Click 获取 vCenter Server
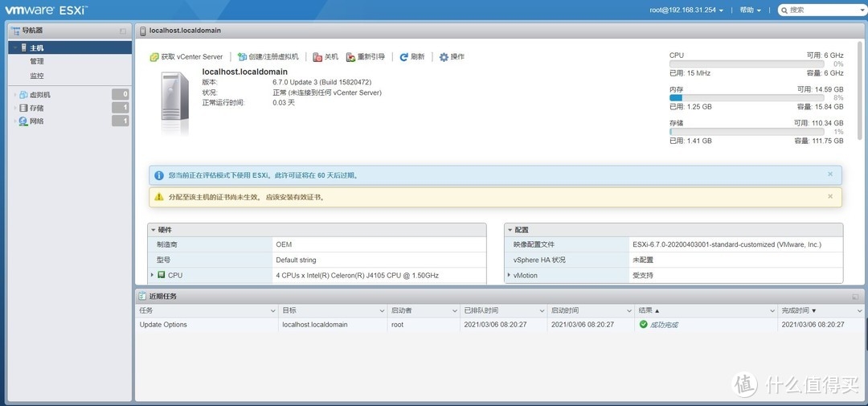 [x=186, y=57]
